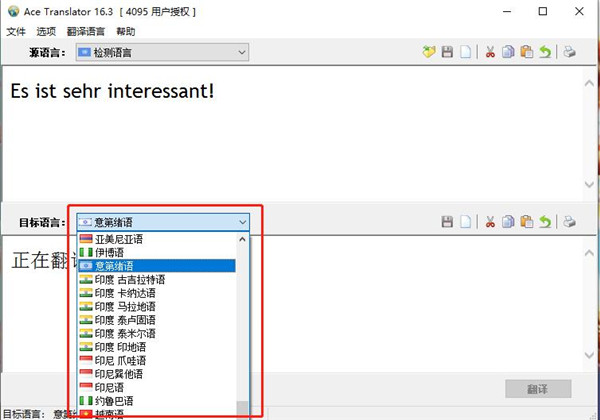Click the language list scrollbar up arrow

tap(242, 239)
